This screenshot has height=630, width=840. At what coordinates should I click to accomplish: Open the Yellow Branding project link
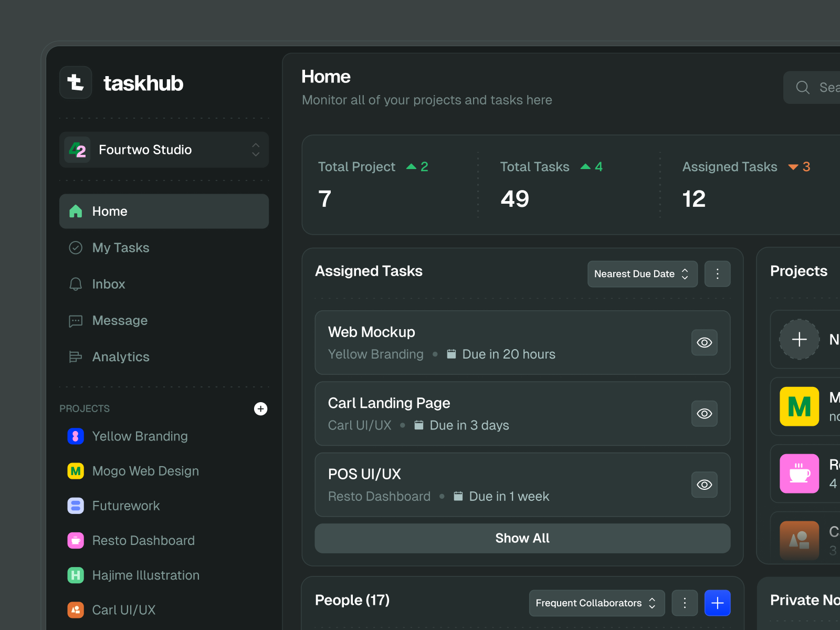click(140, 436)
